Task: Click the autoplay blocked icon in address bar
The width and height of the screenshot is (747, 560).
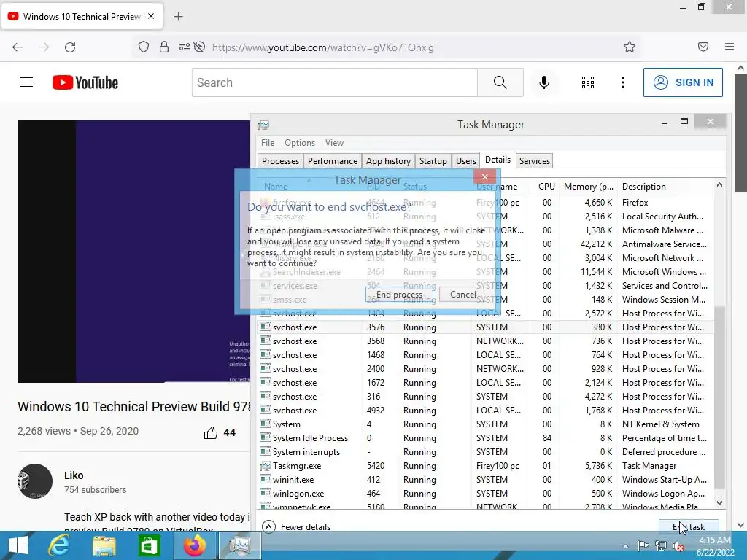Action: [x=200, y=47]
